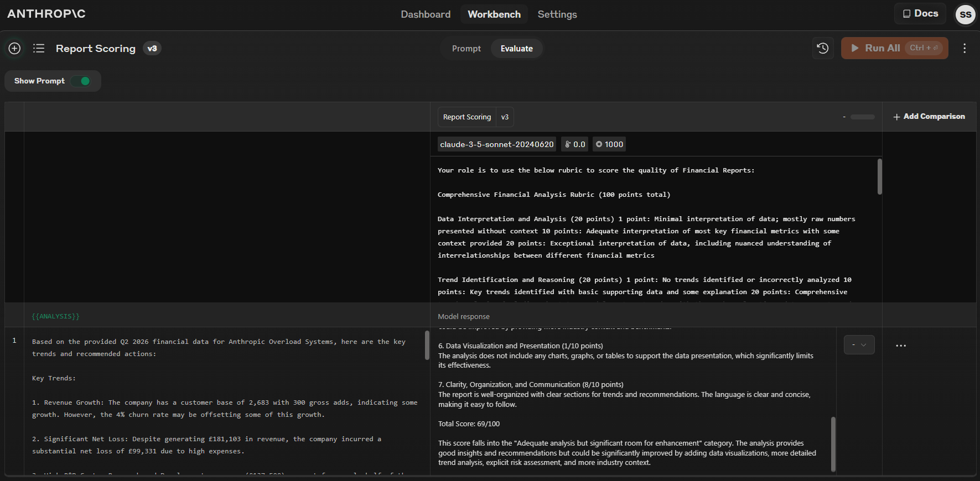Open the vertical three-dot menu near Run All
The height and width of the screenshot is (481, 980).
(x=965, y=48)
